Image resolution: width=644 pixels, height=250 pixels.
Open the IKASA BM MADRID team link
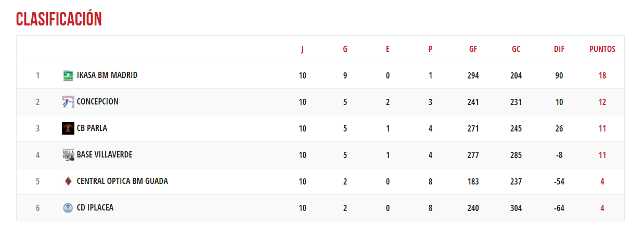click(x=107, y=75)
